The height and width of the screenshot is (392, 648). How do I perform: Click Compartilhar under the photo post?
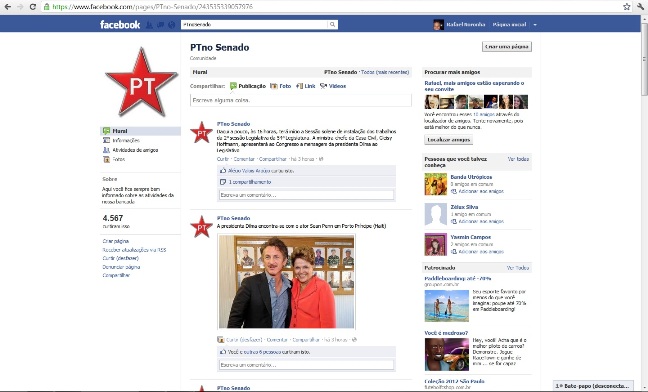tap(306, 340)
